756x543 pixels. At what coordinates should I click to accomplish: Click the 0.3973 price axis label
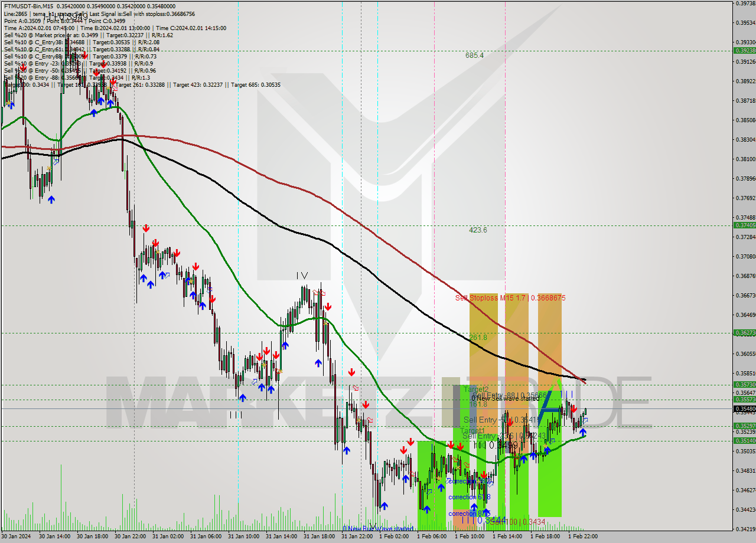tap(745, 4)
